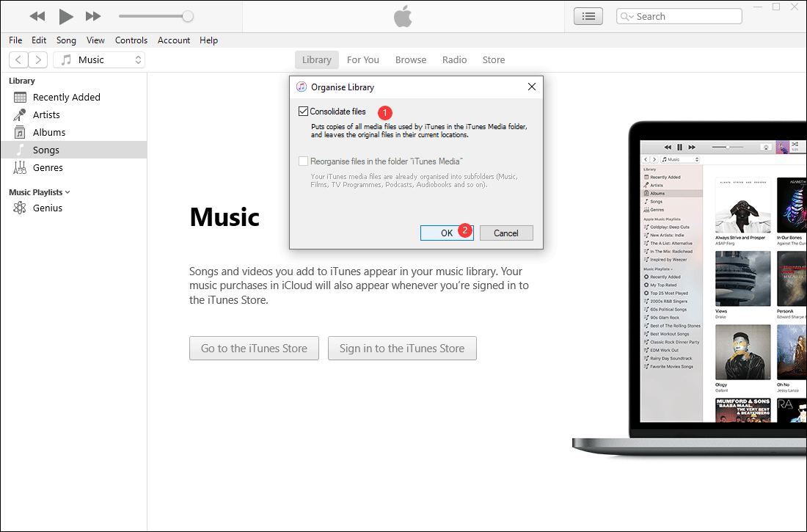The height and width of the screenshot is (532, 807).
Task: Click the rewind playback button
Action: coord(37,16)
